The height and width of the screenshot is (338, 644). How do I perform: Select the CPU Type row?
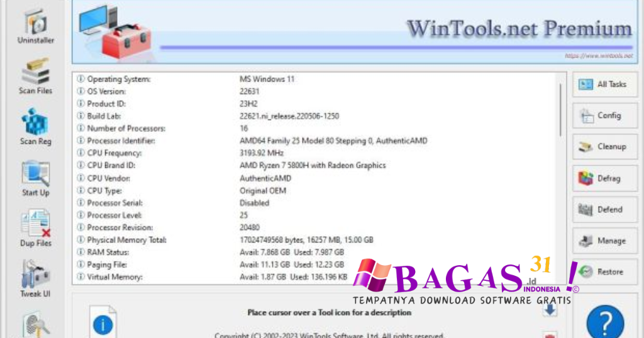316,191
